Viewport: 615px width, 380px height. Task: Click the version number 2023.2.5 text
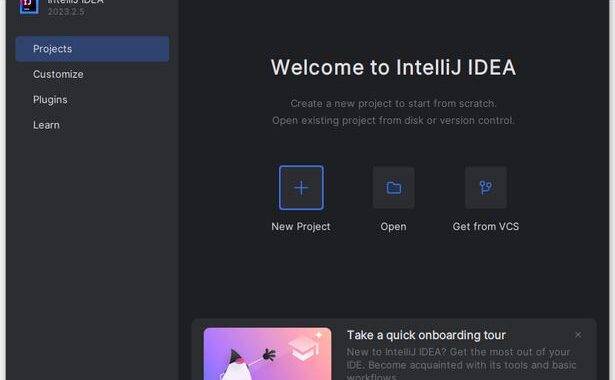[66, 11]
